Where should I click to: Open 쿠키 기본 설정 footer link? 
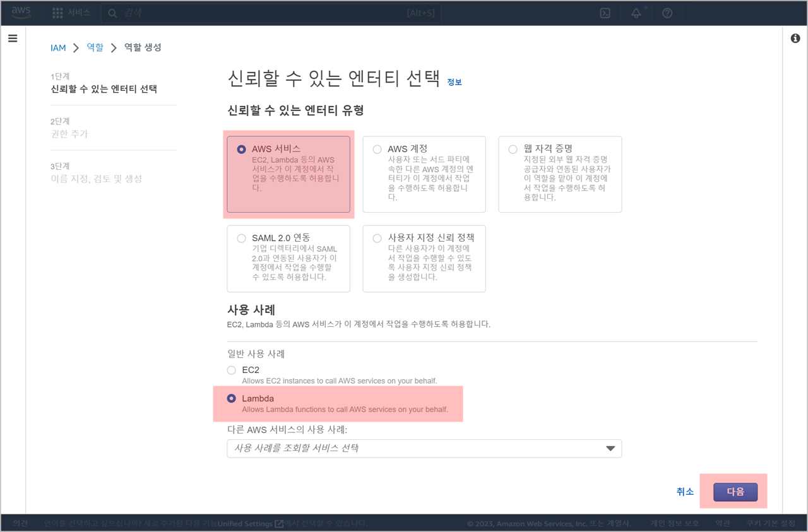tap(771, 523)
